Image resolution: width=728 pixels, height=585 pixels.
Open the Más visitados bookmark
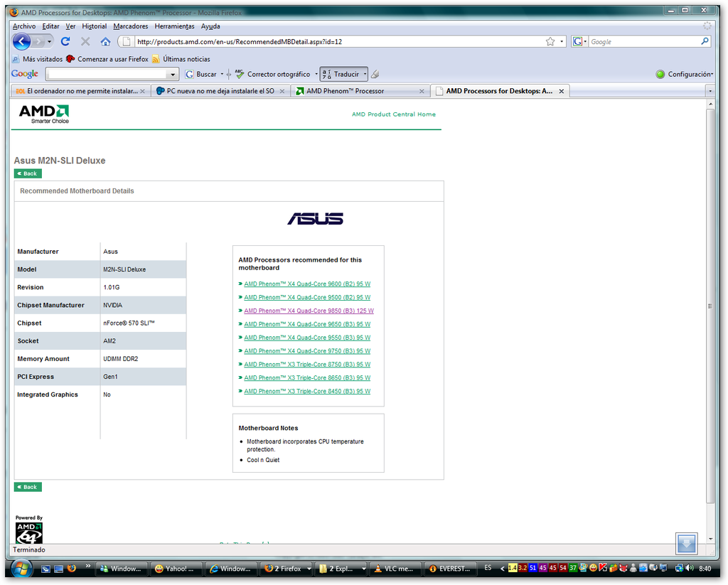38,59
